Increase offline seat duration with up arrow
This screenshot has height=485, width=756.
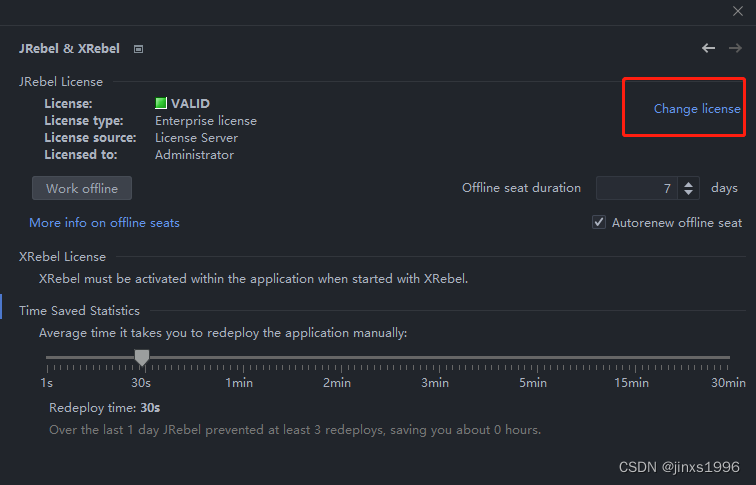coord(688,183)
